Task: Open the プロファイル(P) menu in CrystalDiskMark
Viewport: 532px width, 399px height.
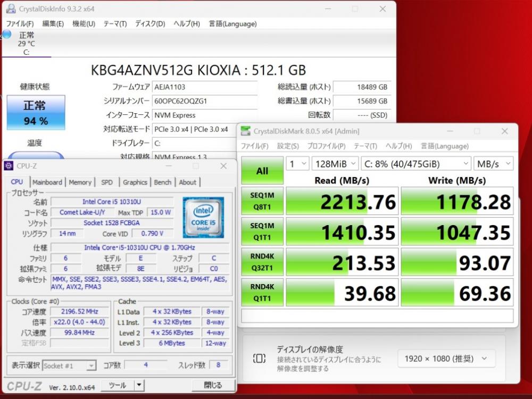Action: (327, 146)
